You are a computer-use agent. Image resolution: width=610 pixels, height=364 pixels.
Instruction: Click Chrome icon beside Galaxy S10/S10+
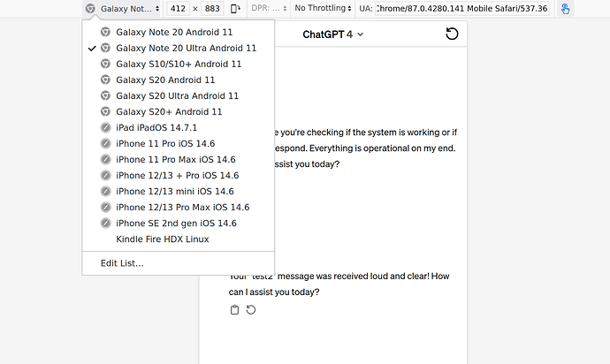105,64
